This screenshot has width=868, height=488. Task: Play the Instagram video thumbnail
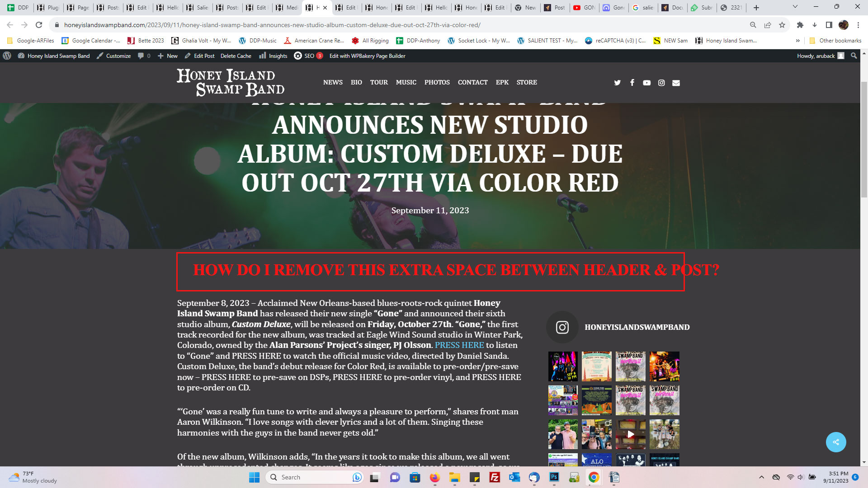coord(631,434)
